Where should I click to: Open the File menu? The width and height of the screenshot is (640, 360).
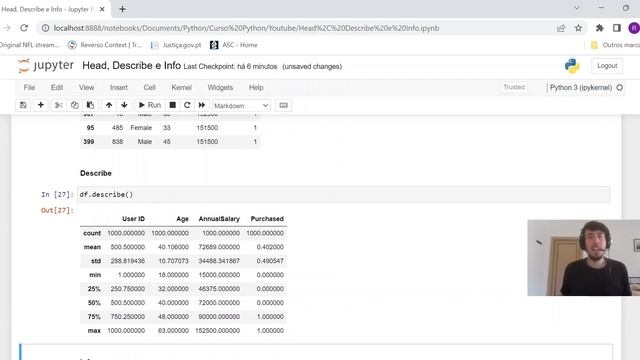coord(29,87)
